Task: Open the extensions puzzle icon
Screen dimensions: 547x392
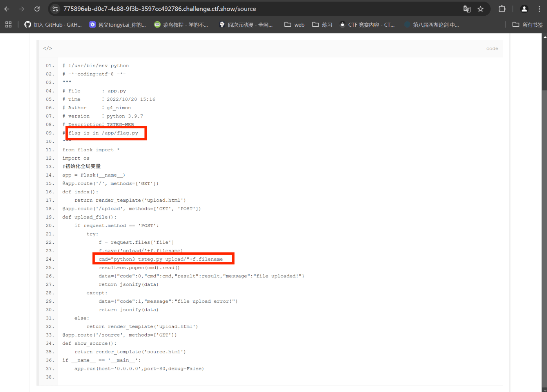Action: pyautogui.click(x=502, y=9)
